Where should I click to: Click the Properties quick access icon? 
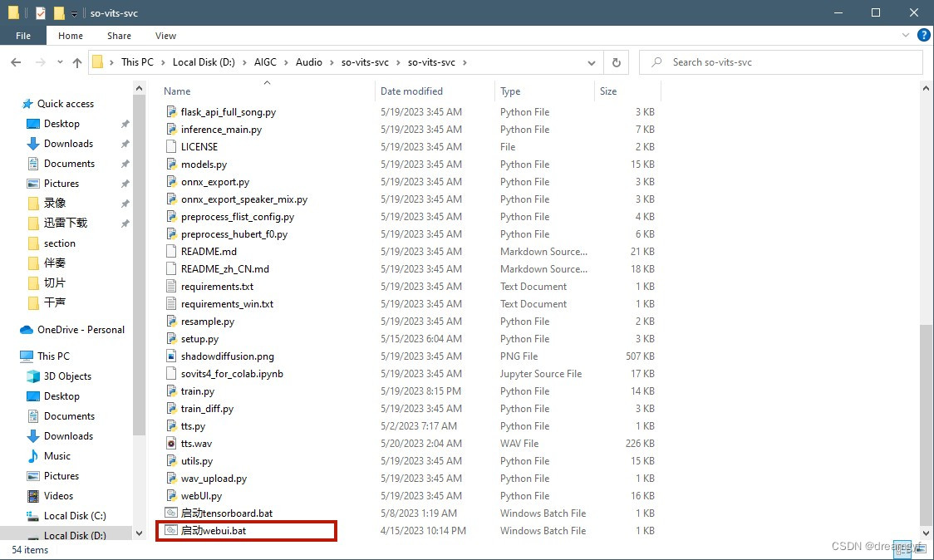(x=41, y=12)
